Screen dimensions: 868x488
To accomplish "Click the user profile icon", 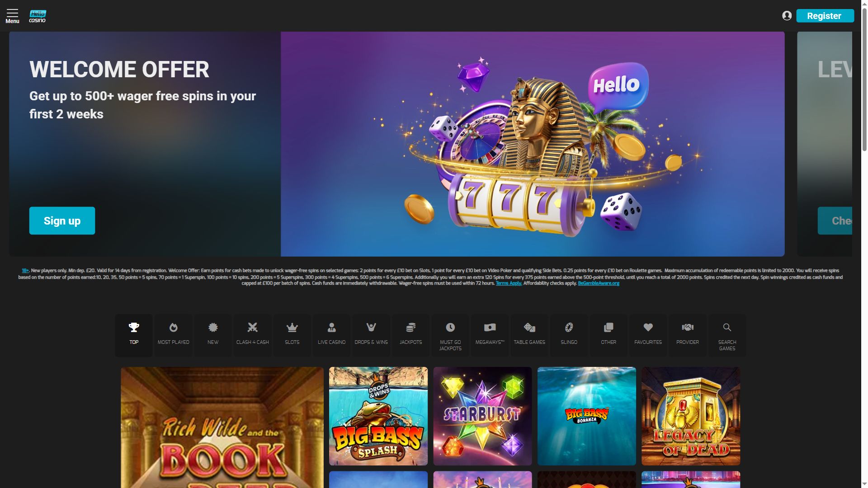I will click(787, 16).
